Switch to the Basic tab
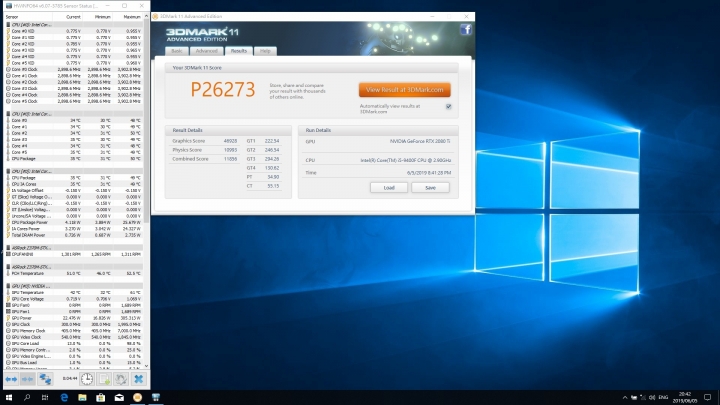Viewport: 720px width, 405px height. pyautogui.click(x=177, y=51)
